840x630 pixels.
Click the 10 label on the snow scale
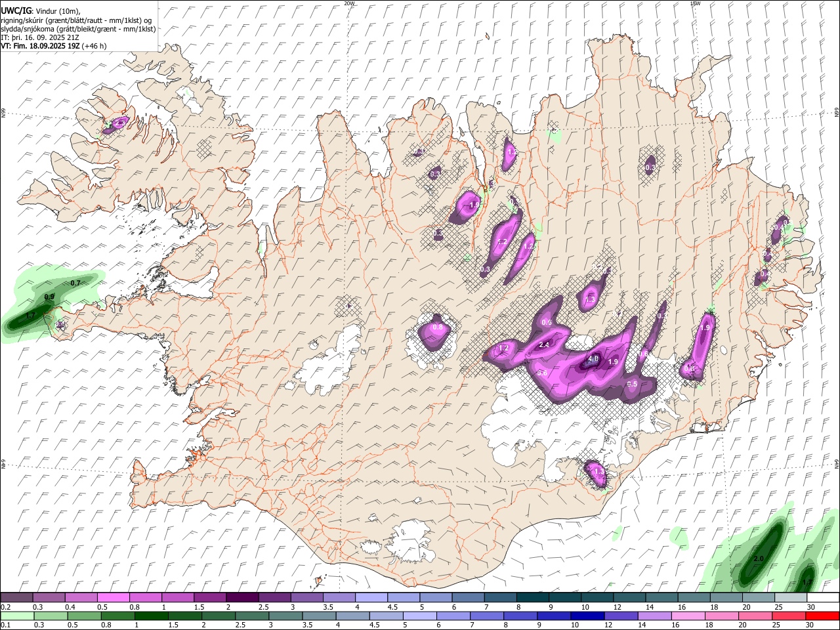pos(585,607)
